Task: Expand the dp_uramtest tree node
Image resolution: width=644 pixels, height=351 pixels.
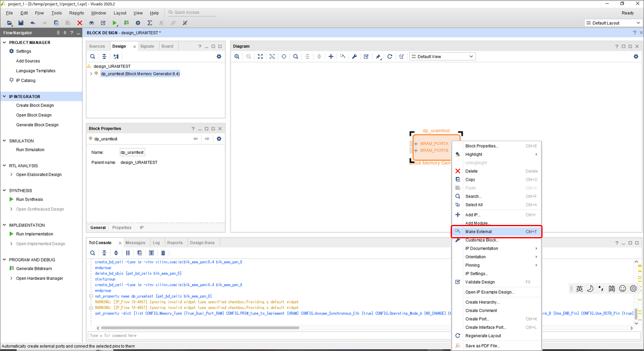Action: (91, 74)
